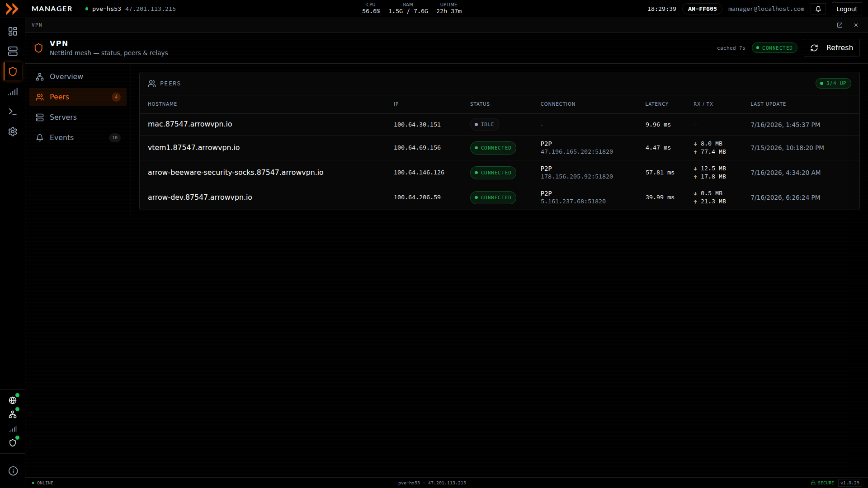Image resolution: width=868 pixels, height=488 pixels.
Task: Click the CONNECTION column header
Action: [557, 104]
